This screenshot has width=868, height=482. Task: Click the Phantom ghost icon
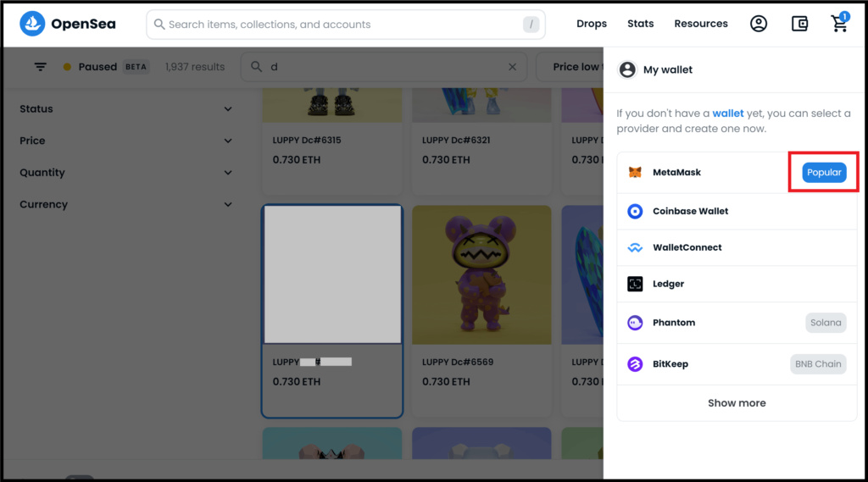[635, 323]
